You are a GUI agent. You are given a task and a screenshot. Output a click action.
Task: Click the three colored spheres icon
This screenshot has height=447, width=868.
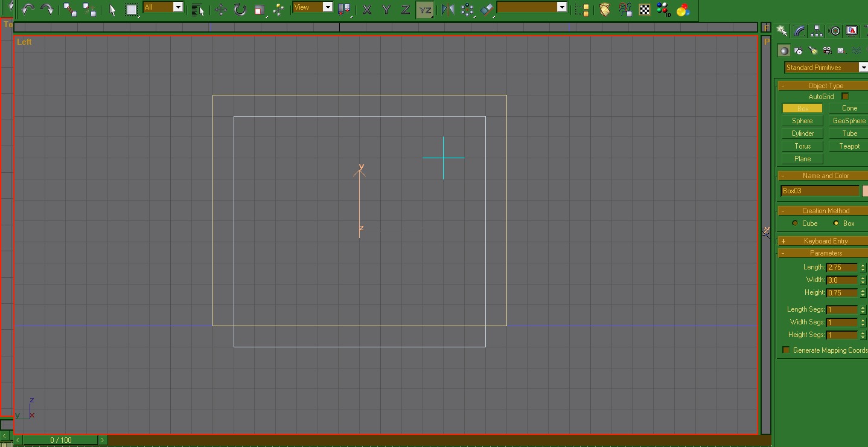683,9
